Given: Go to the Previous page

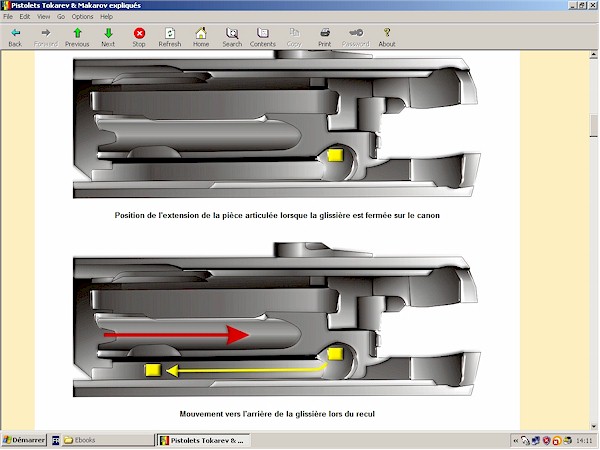Looking at the screenshot, I should [77, 37].
